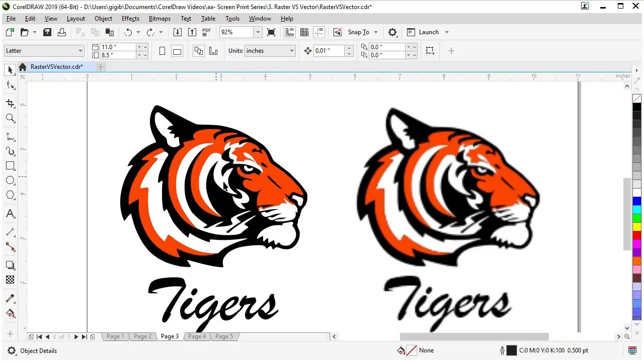
Task: Click the outline color black swatch in status bar
Action: pos(512,350)
